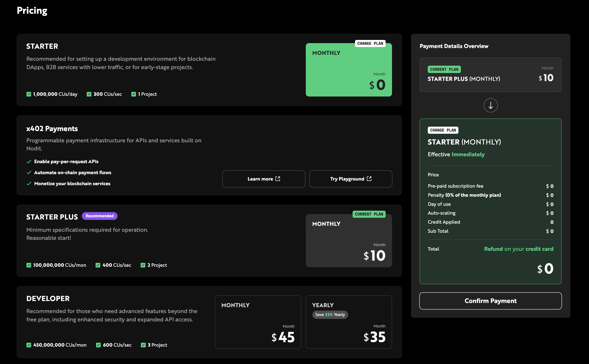Image resolution: width=589 pixels, height=364 pixels.
Task: Click the Payment Details Overview title
Action: (x=454, y=46)
